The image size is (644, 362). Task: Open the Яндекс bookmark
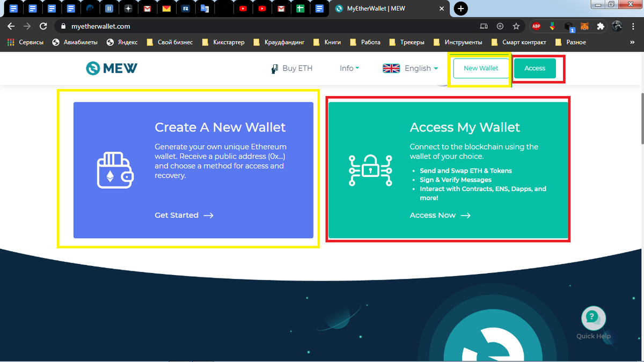point(122,42)
